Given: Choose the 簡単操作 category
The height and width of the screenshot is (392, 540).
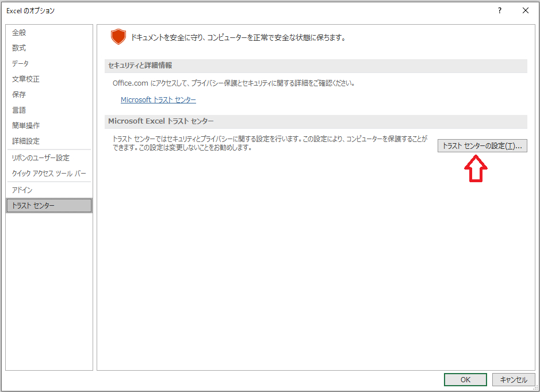Looking at the screenshot, I should point(49,126).
